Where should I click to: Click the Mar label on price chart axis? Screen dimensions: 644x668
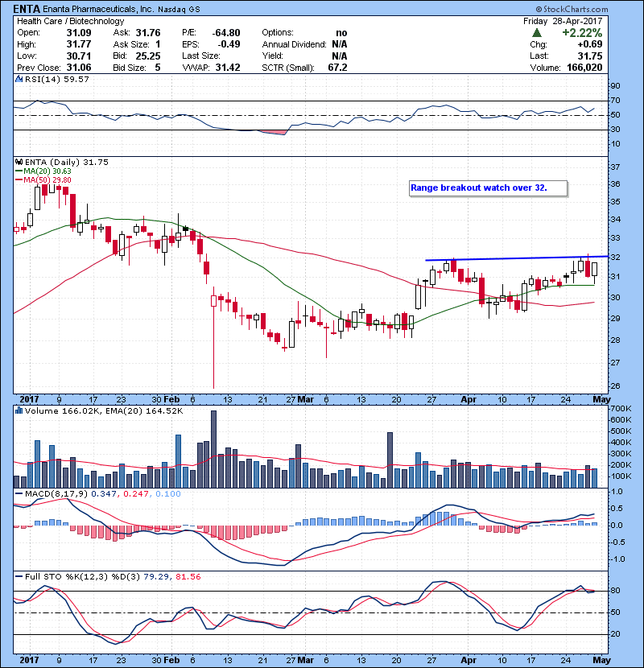click(x=306, y=400)
